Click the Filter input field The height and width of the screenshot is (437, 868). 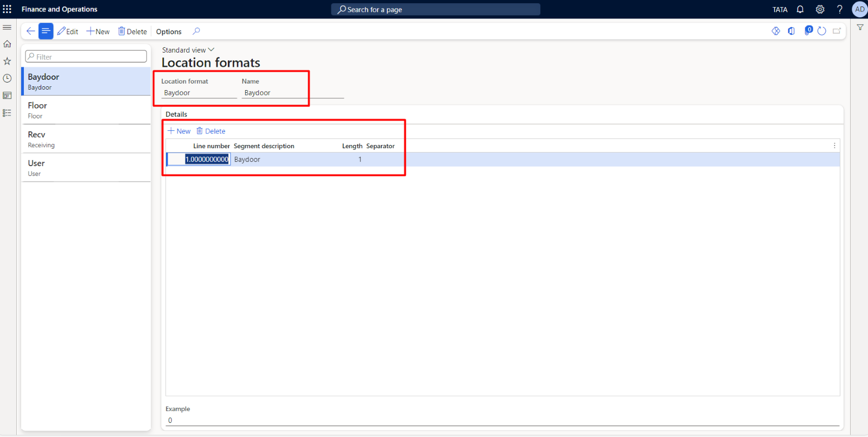point(86,56)
